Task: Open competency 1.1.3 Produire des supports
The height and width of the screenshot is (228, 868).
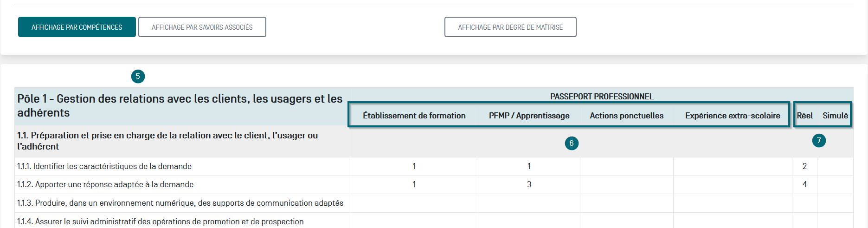Action: pyautogui.click(x=180, y=203)
